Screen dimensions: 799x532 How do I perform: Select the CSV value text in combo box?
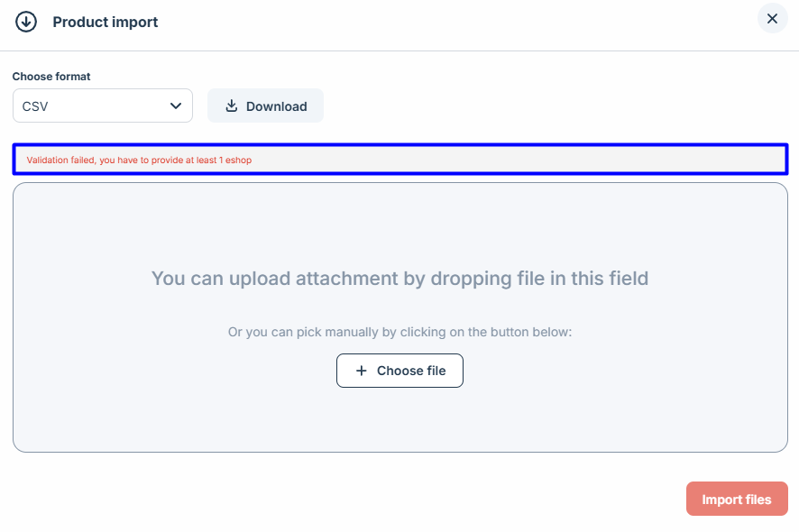point(36,106)
